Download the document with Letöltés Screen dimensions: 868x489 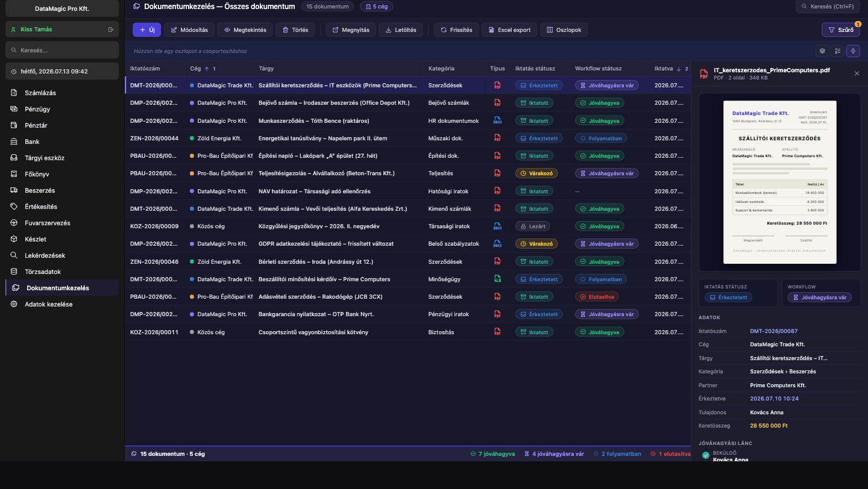point(401,30)
